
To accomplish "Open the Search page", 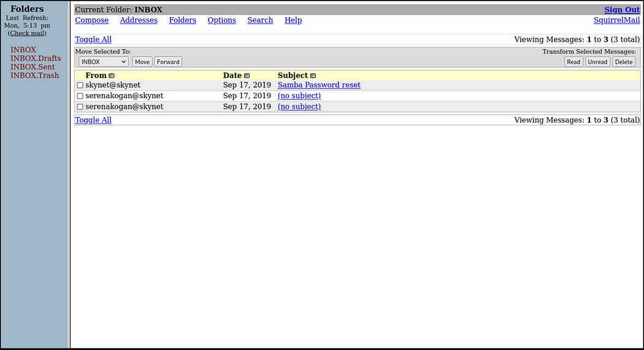I will point(260,20).
